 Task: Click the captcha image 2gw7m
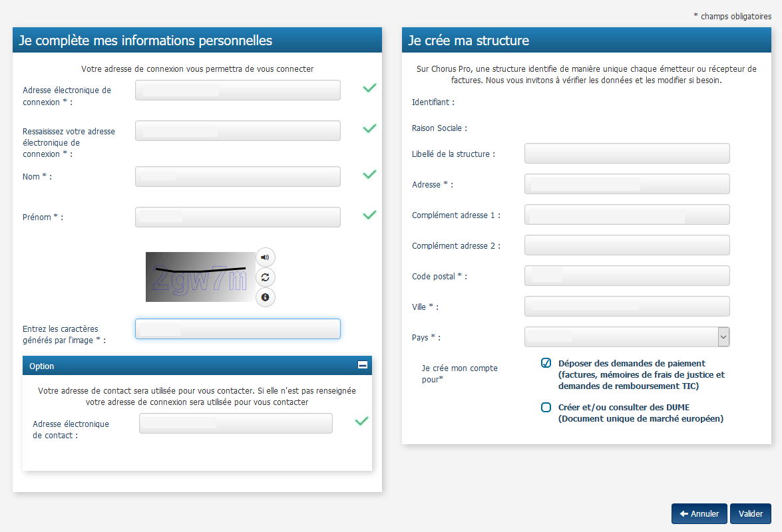tap(200, 277)
